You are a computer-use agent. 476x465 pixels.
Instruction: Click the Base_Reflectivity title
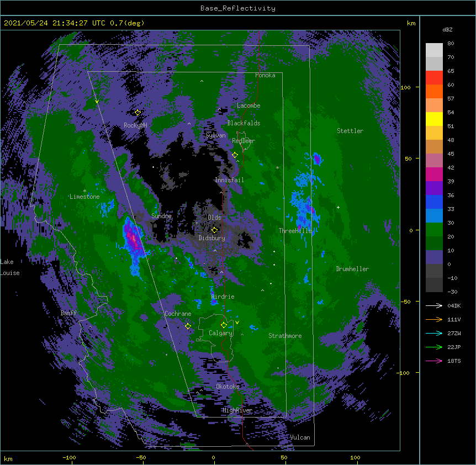click(x=238, y=8)
